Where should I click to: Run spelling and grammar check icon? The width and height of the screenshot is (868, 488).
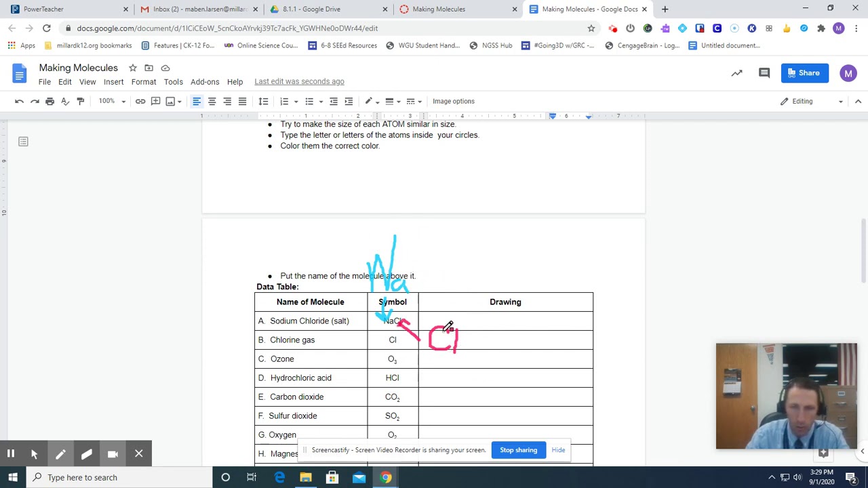[x=65, y=101]
